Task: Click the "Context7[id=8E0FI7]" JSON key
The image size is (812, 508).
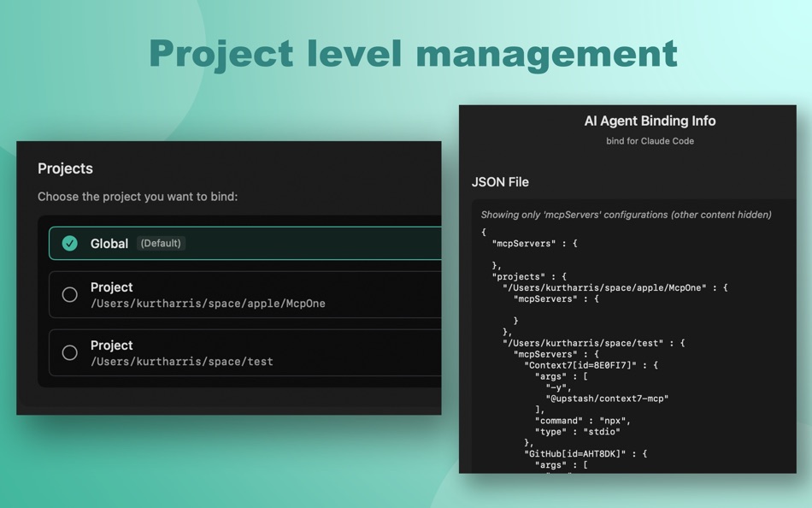Action: click(x=580, y=365)
